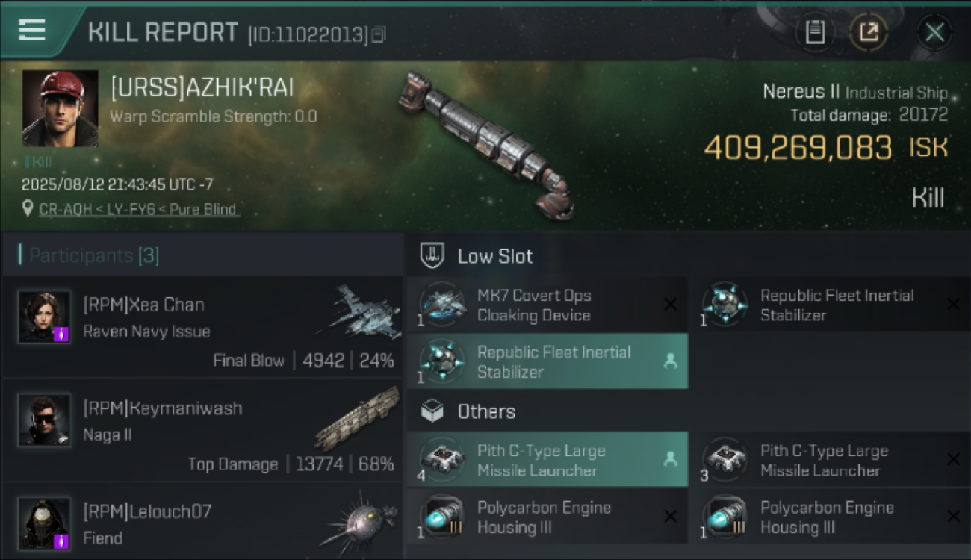971x560 pixels.
Task: Open the clipboard notes icon
Action: pyautogui.click(x=815, y=32)
